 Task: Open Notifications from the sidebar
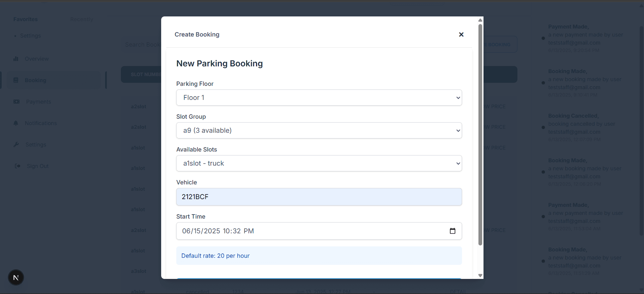pos(41,123)
